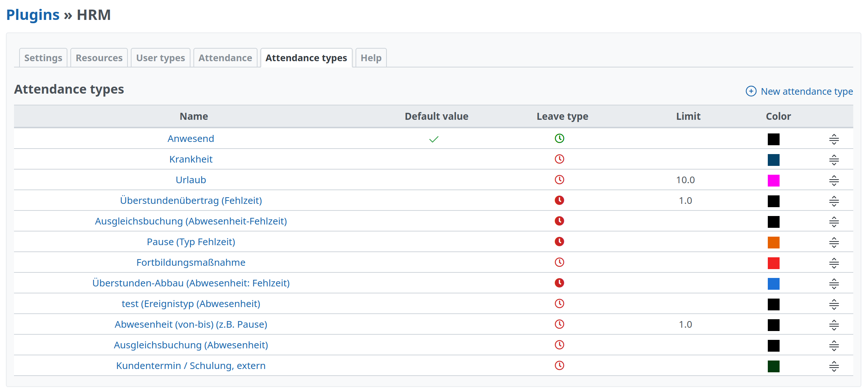Click the sort handle for Überstundenübertrag (Fehlzeit)
The image size is (868, 390).
click(x=834, y=201)
